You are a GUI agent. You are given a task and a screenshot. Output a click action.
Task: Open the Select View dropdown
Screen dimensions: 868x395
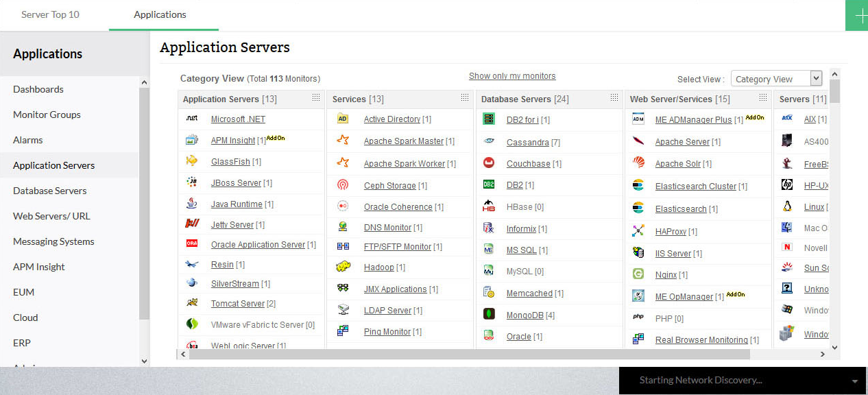click(x=775, y=78)
